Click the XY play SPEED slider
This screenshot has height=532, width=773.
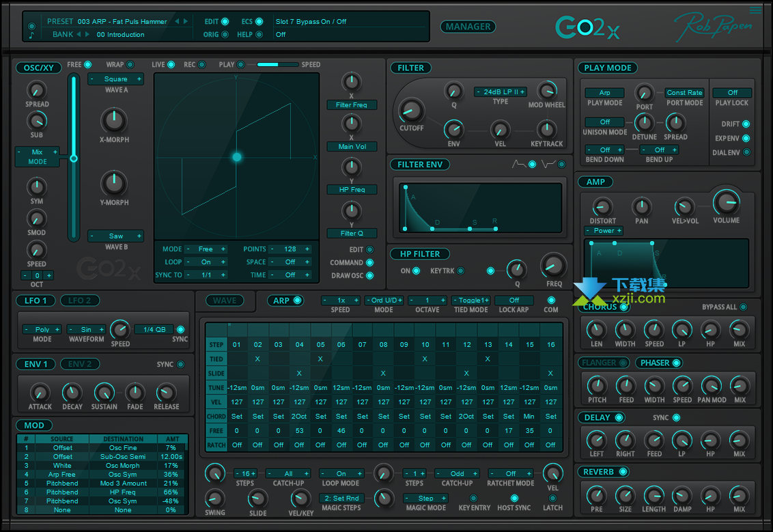(277, 65)
